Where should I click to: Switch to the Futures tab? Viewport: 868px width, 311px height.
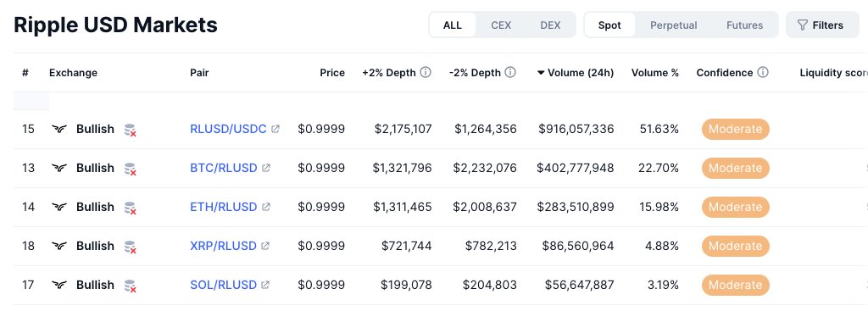744,25
